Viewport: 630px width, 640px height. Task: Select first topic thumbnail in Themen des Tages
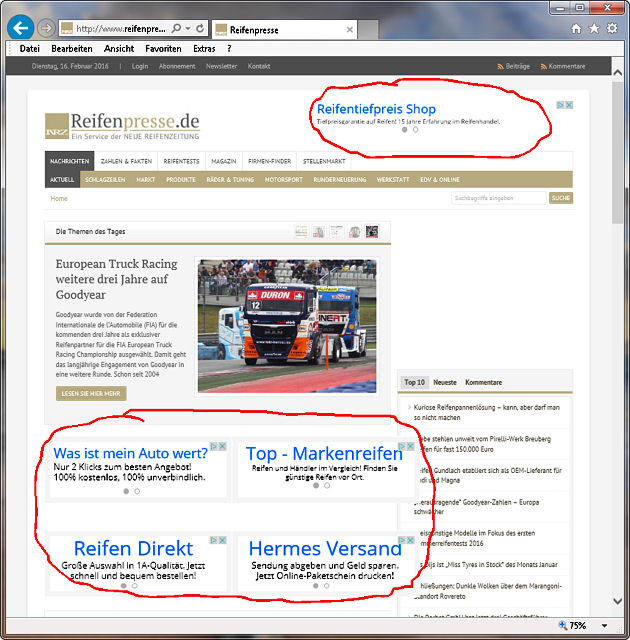coord(301,232)
